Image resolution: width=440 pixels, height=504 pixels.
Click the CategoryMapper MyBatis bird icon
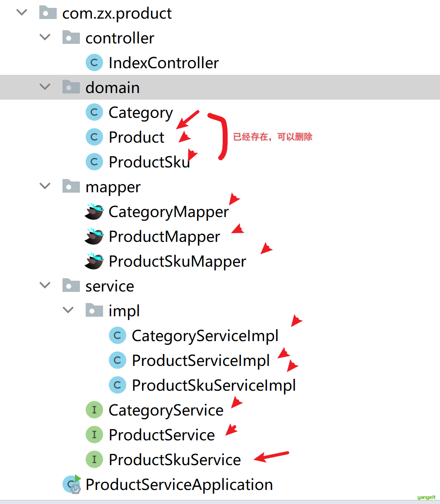[x=94, y=211]
